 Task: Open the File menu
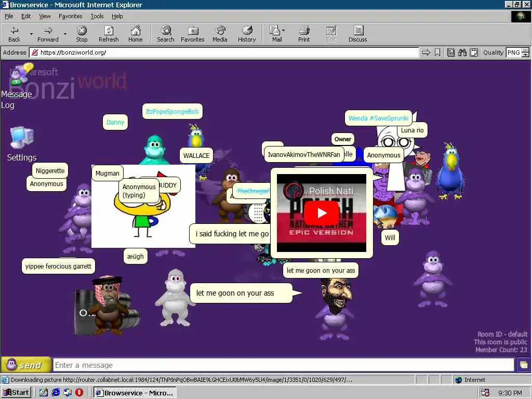[9, 16]
